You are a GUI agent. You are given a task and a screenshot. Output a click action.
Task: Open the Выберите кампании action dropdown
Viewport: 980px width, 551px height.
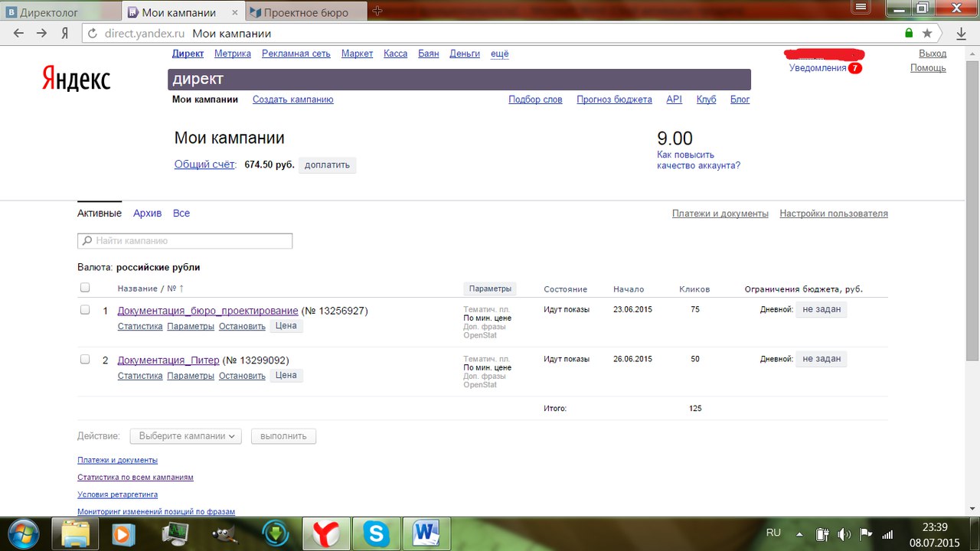[x=186, y=436]
